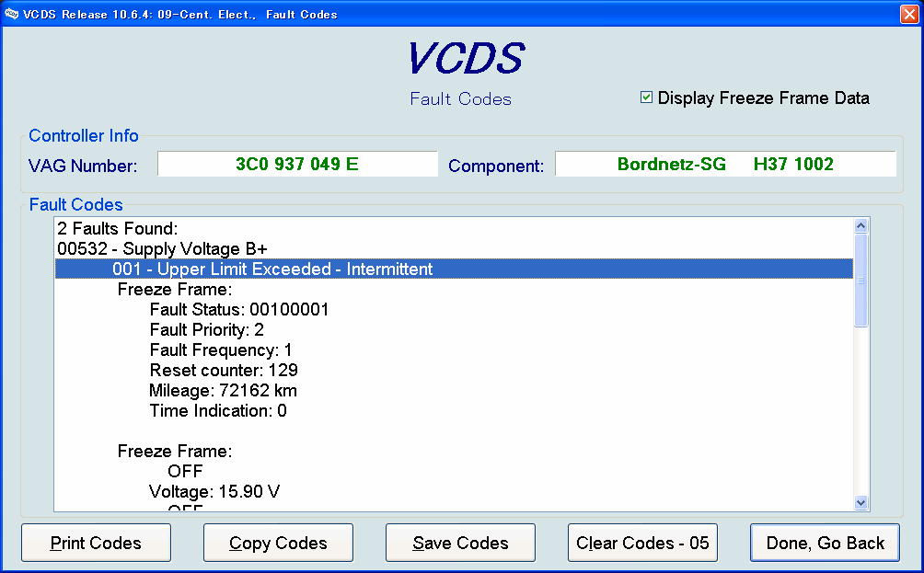
Task: Select the first 'Freeze Frame:' heading line
Action: [x=175, y=289]
